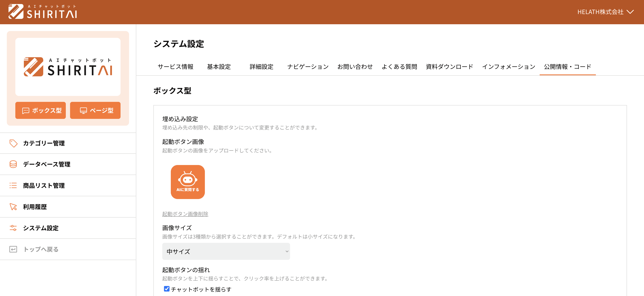644x296 pixels.
Task: Click the ページ型 preview button
Action: pos(95,110)
